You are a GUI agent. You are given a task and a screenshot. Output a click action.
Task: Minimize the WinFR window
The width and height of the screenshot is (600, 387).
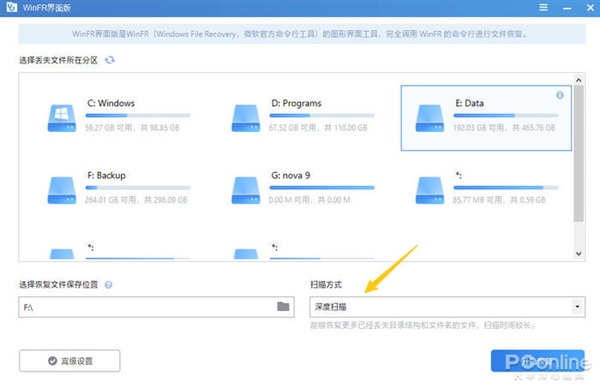pyautogui.click(x=567, y=8)
